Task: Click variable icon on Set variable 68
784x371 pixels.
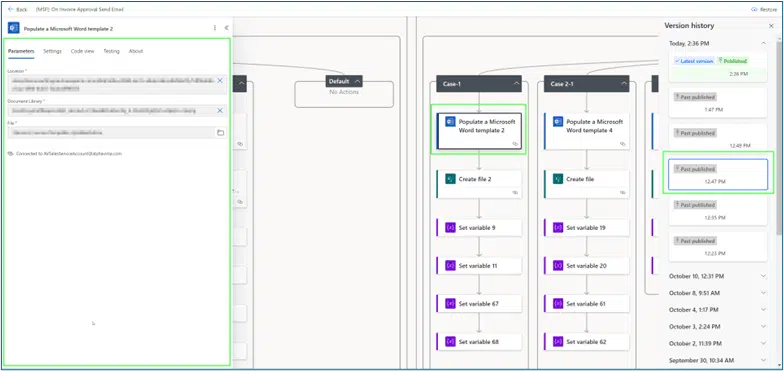Action: point(450,342)
